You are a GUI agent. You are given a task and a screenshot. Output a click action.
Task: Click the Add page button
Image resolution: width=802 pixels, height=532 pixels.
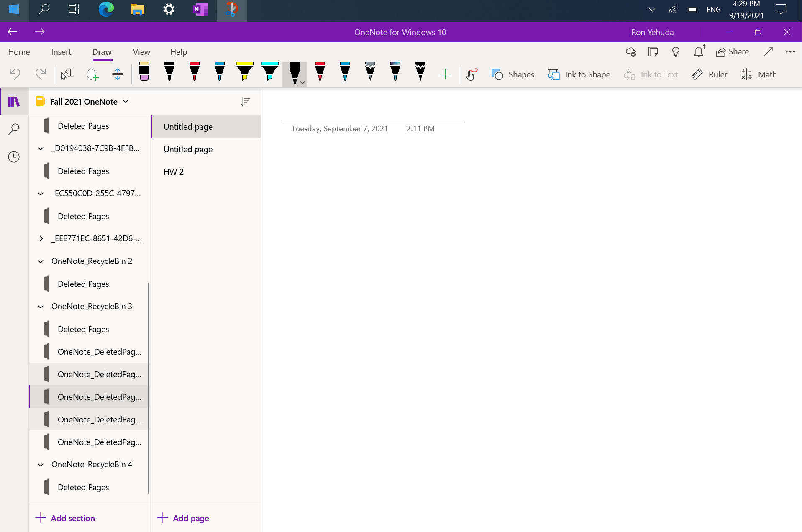point(183,518)
